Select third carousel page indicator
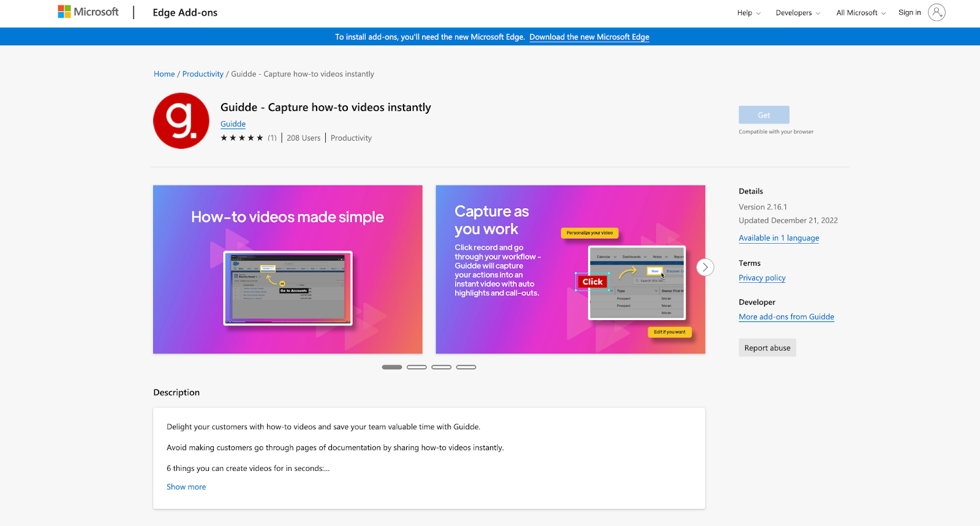This screenshot has width=980, height=526. (441, 367)
